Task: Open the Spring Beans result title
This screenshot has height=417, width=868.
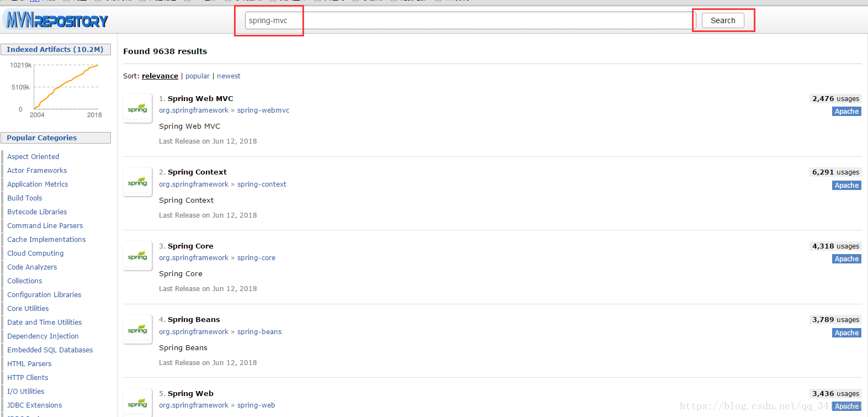Action: pyautogui.click(x=194, y=319)
